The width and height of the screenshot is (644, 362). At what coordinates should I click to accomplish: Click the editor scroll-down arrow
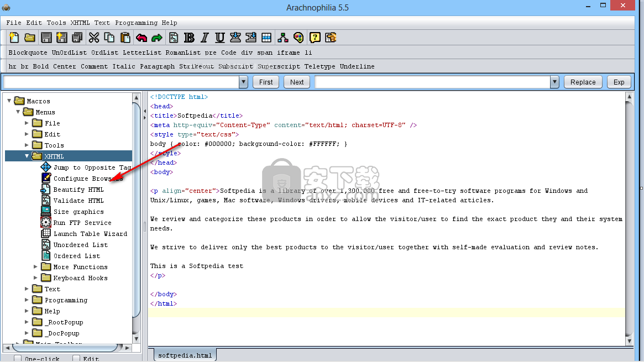coord(629,341)
